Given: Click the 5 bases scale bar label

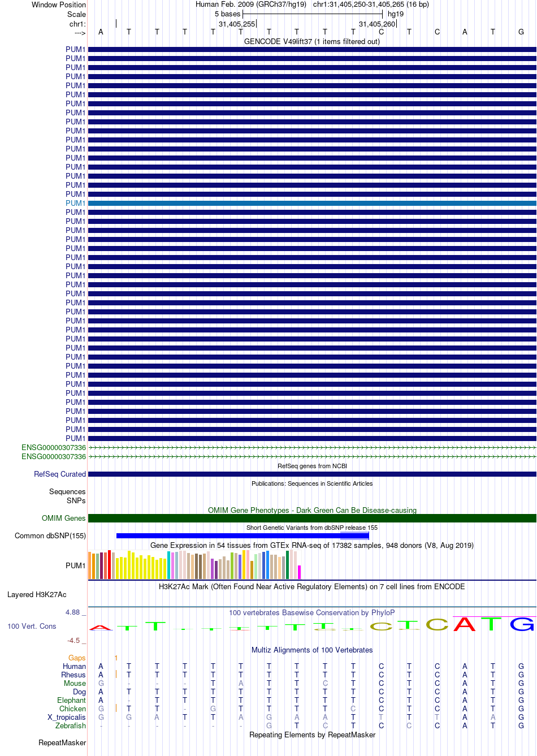Looking at the screenshot, I should click(x=227, y=14).
